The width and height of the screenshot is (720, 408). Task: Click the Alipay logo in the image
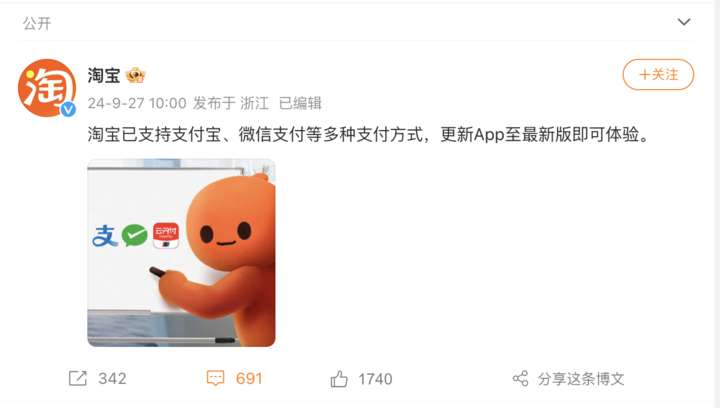(x=105, y=236)
